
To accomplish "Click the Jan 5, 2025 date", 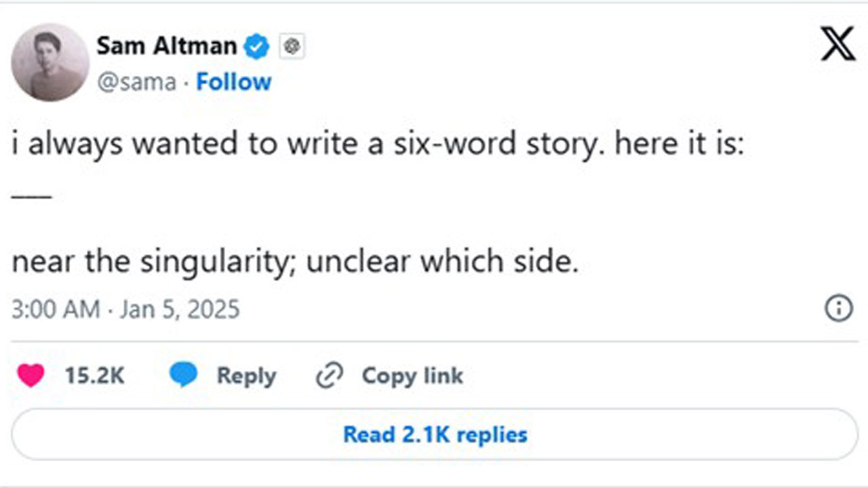I will coord(180,309).
